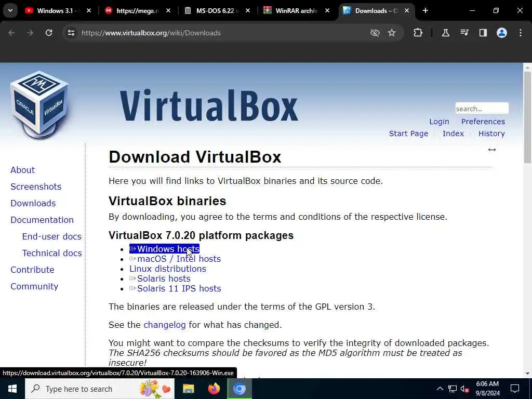Open media controls icon
Screen dimensions: 532x399
464,33
